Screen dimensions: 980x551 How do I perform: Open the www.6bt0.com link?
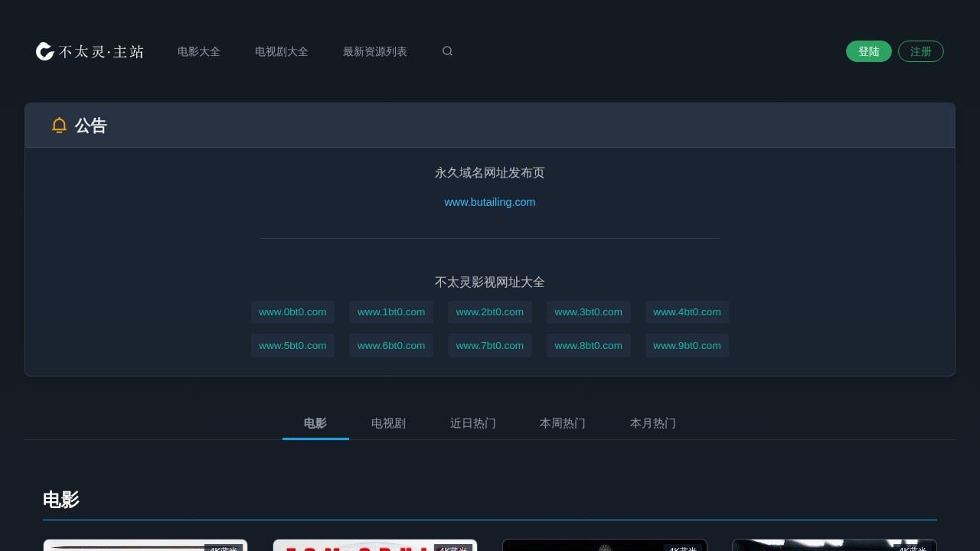click(x=391, y=346)
